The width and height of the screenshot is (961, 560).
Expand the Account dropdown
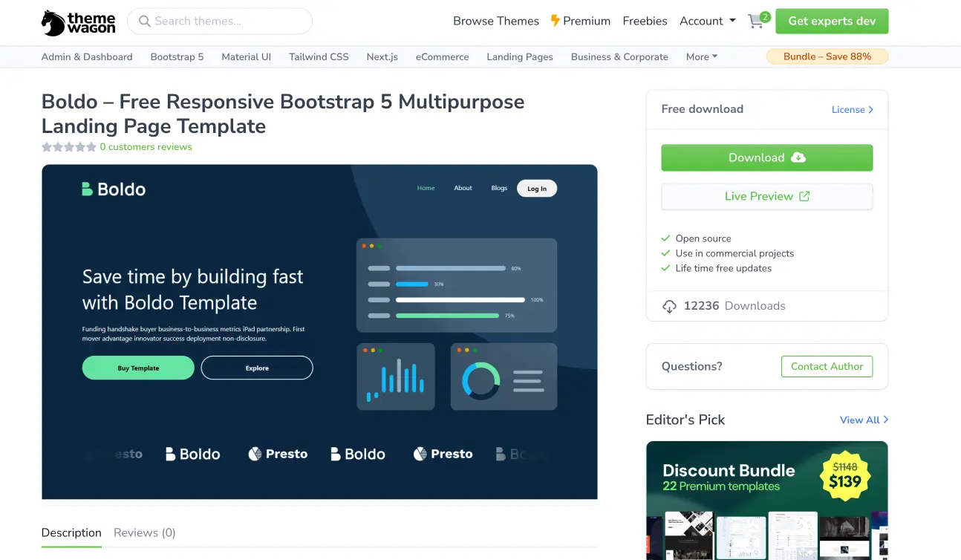click(708, 21)
